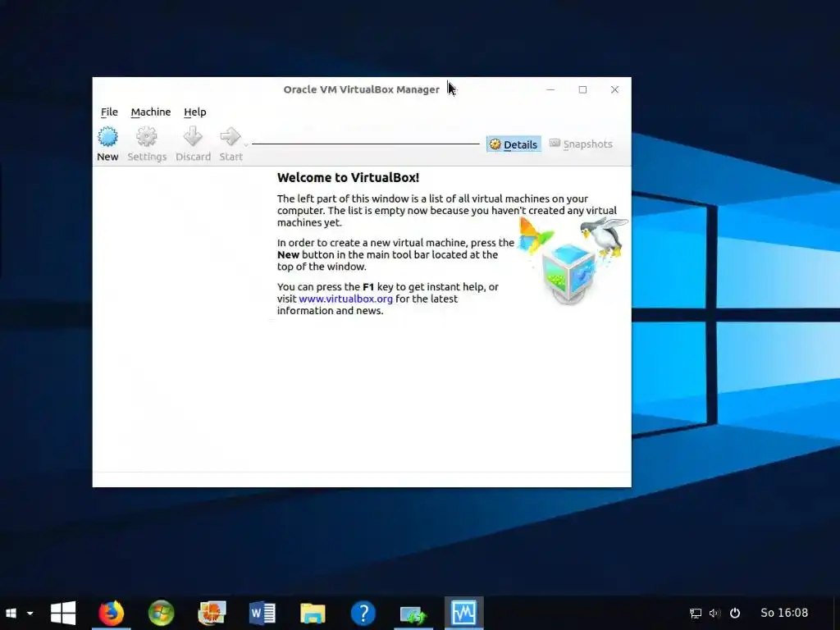Image resolution: width=840 pixels, height=630 pixels.
Task: Open the volume speaker tray icon
Action: 714,614
